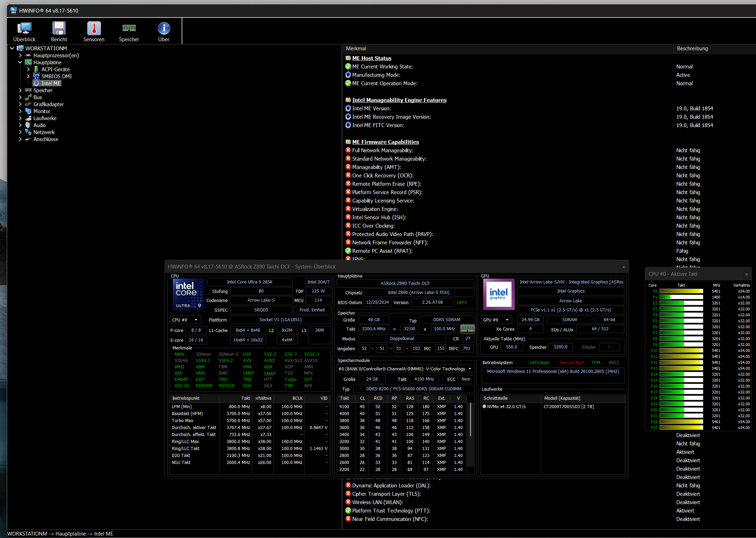Click the Grafikadapter icon in tree
Viewport: 756px width, 538px height.
click(x=28, y=104)
